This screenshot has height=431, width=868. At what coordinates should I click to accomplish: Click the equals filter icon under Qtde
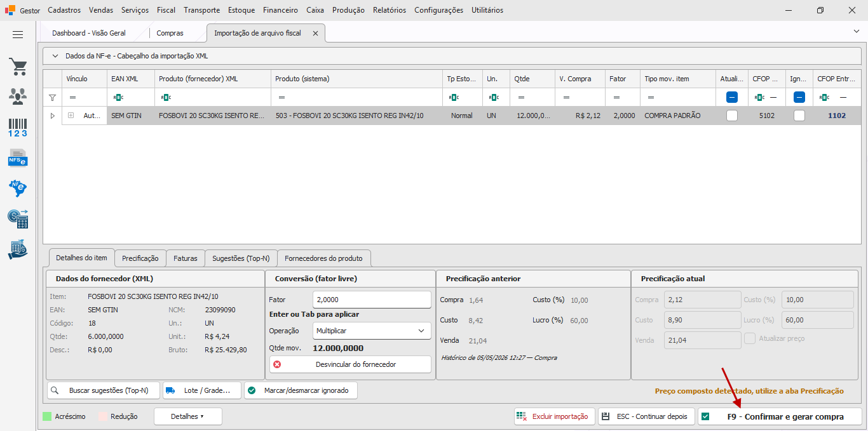coord(521,97)
